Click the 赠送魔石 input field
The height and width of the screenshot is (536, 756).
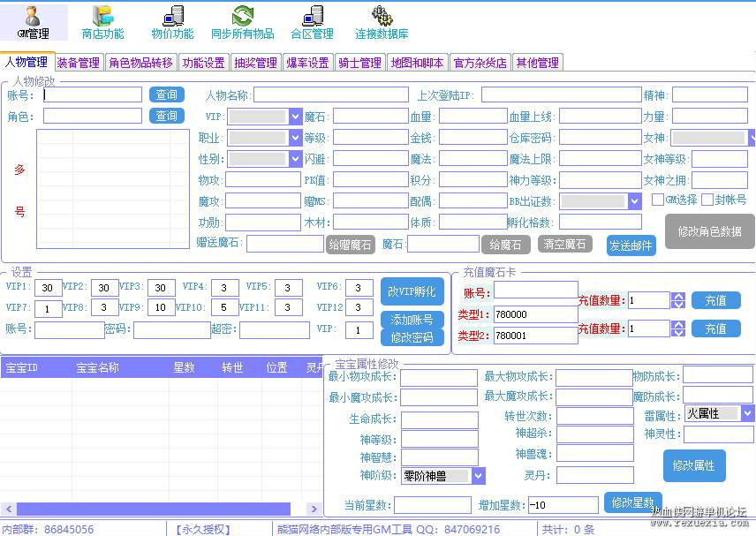[x=285, y=244]
